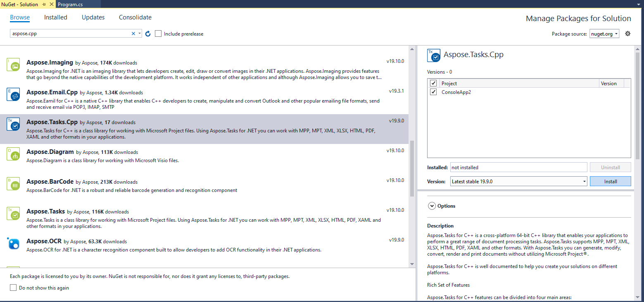The width and height of the screenshot is (644, 302).
Task: Open package source settings gear
Action: (x=627, y=34)
